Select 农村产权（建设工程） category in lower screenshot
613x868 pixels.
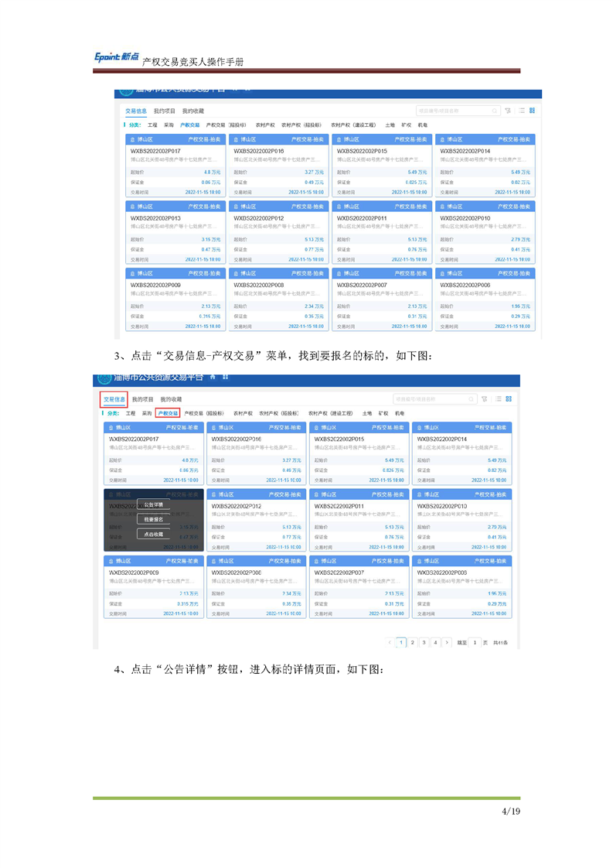tap(330, 413)
